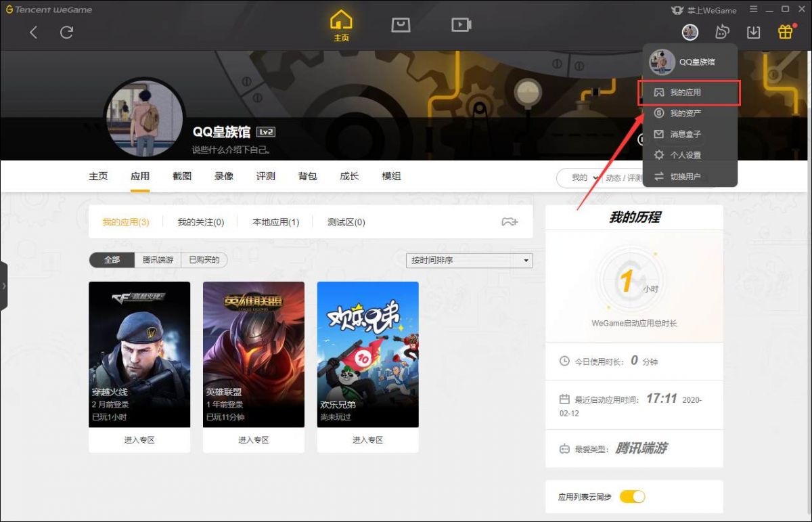The image size is (812, 522).
Task: Switch to 应用 tab
Action: (140, 176)
